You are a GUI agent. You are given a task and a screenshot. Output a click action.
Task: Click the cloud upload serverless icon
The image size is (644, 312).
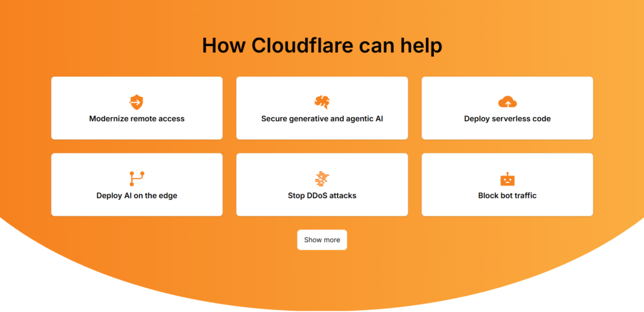pos(508,103)
